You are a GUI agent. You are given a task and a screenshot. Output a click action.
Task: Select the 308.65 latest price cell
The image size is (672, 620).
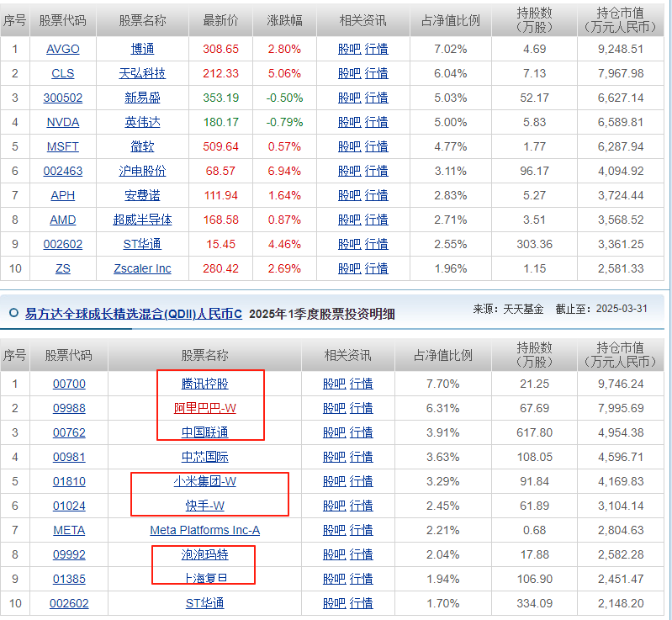coord(220,49)
